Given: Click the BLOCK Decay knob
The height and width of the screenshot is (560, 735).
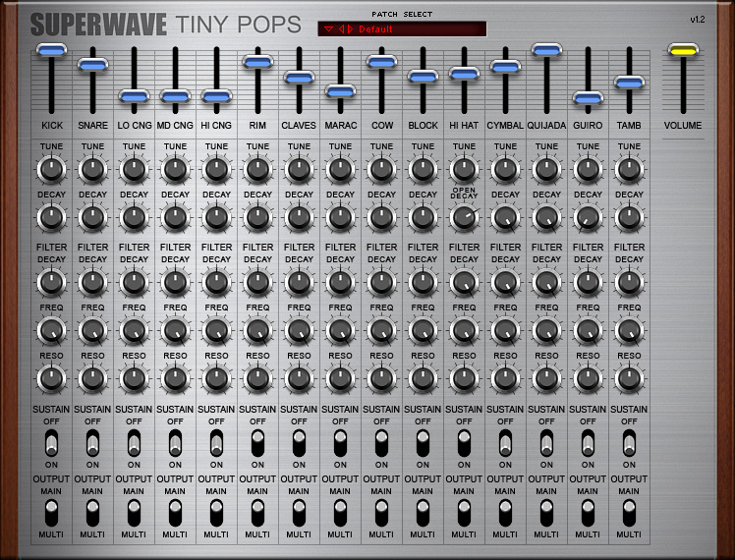Looking at the screenshot, I should 423,217.
